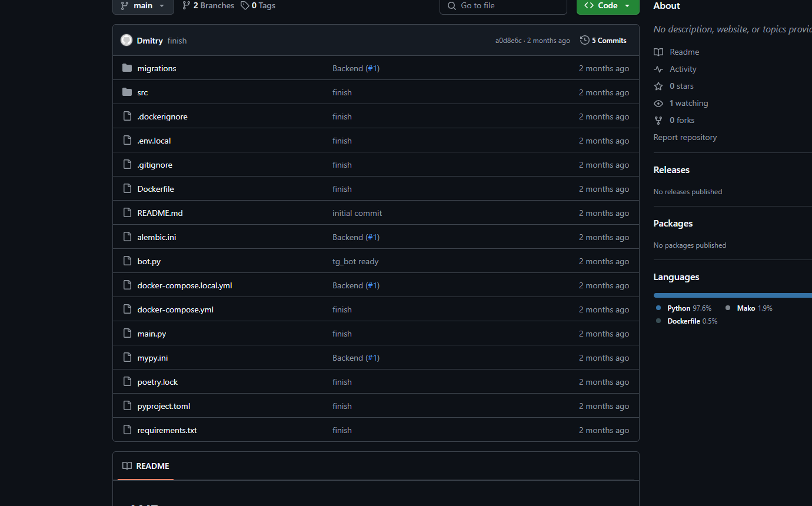The width and height of the screenshot is (812, 506).
Task: Open the migrations folder
Action: point(157,68)
